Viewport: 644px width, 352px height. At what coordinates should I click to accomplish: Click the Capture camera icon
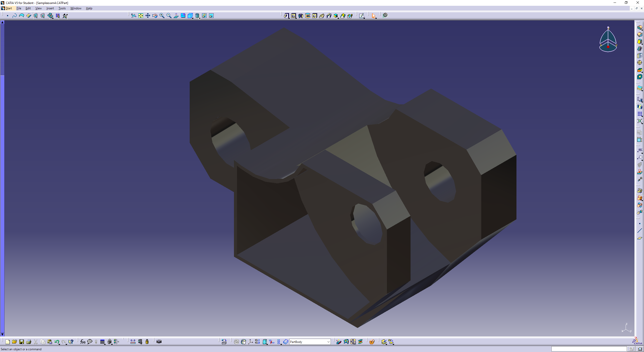click(159, 342)
